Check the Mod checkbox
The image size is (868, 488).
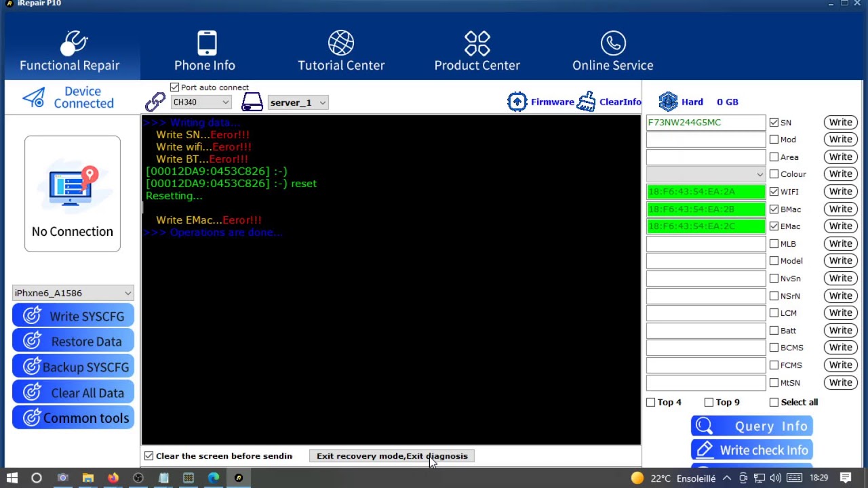coord(774,140)
